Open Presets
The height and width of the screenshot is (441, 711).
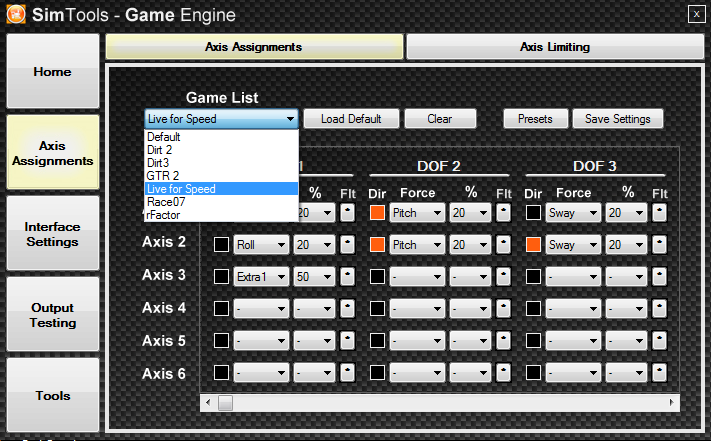coord(536,119)
